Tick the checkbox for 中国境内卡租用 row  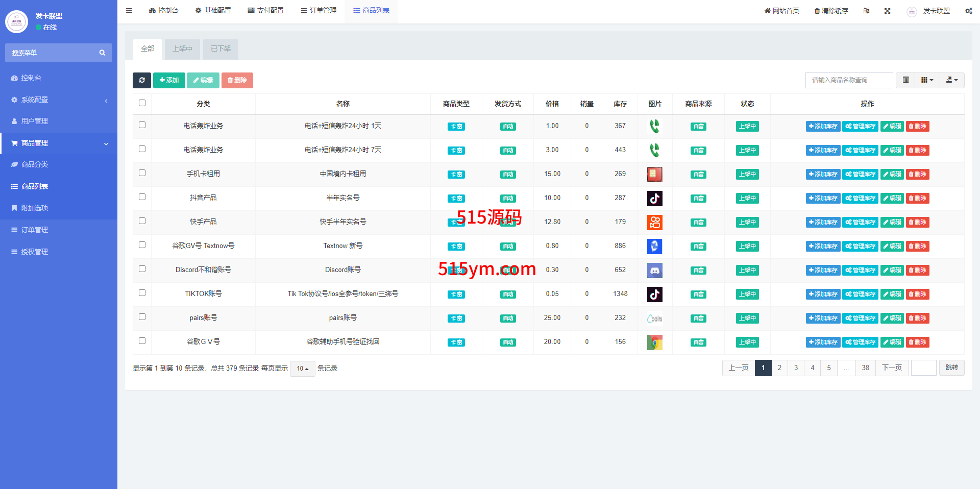click(x=142, y=173)
